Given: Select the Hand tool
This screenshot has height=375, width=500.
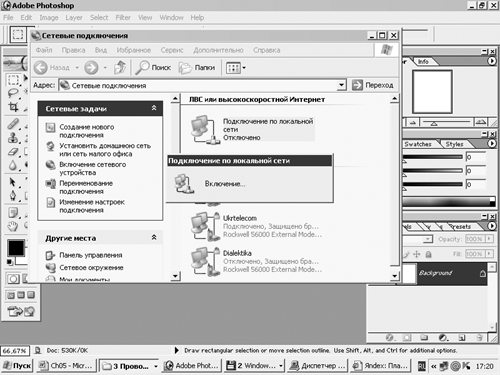Looking at the screenshot, I should (13, 226).
